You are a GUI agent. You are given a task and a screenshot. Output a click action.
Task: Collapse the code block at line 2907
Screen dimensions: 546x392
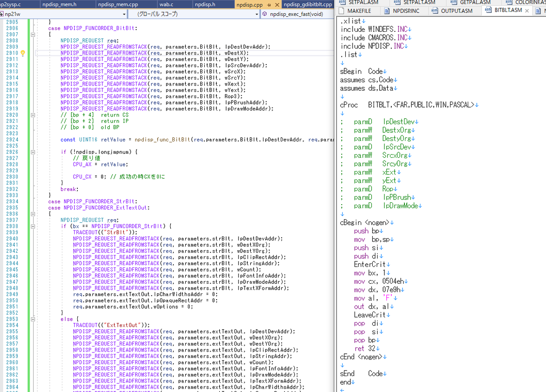pos(33,34)
